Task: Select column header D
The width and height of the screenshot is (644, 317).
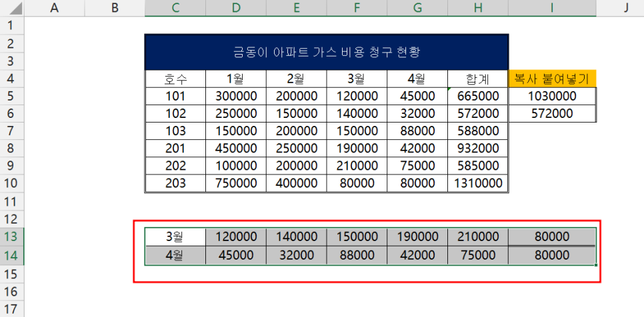Action: (x=236, y=8)
